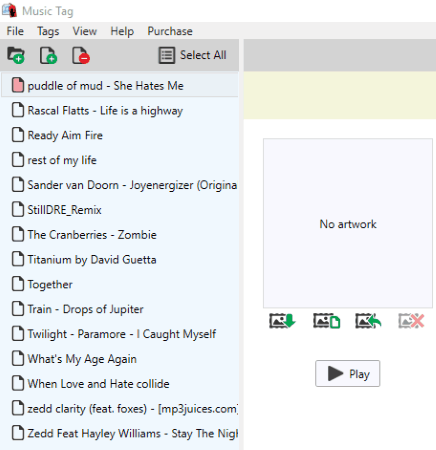The height and width of the screenshot is (450, 436).
Task: Click the No artwork placeholder box
Action: pos(348,223)
